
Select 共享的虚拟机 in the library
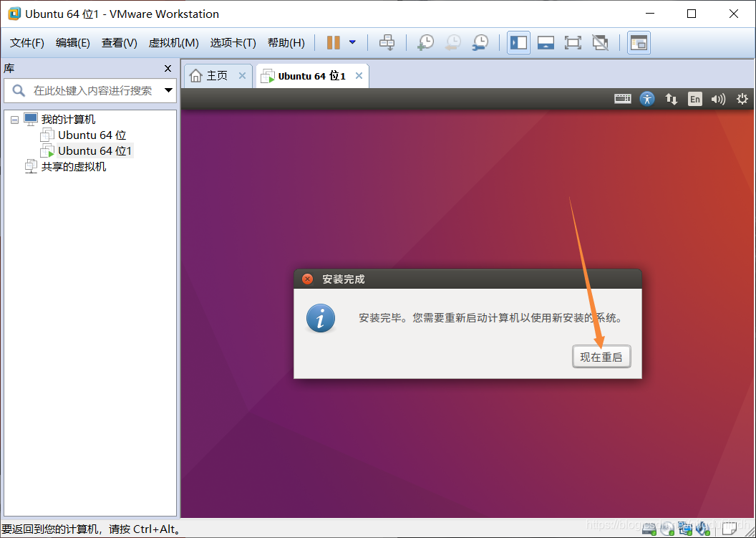(x=73, y=167)
